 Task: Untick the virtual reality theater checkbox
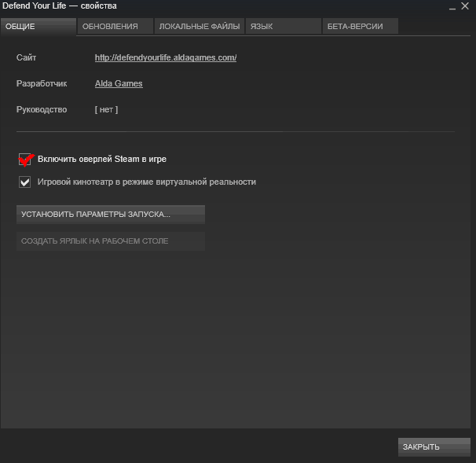[x=25, y=182]
